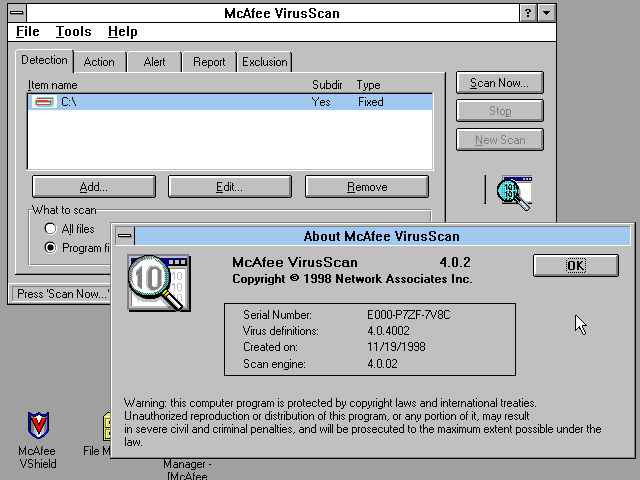
Task: Click the Item name column label
Action: [x=52, y=85]
